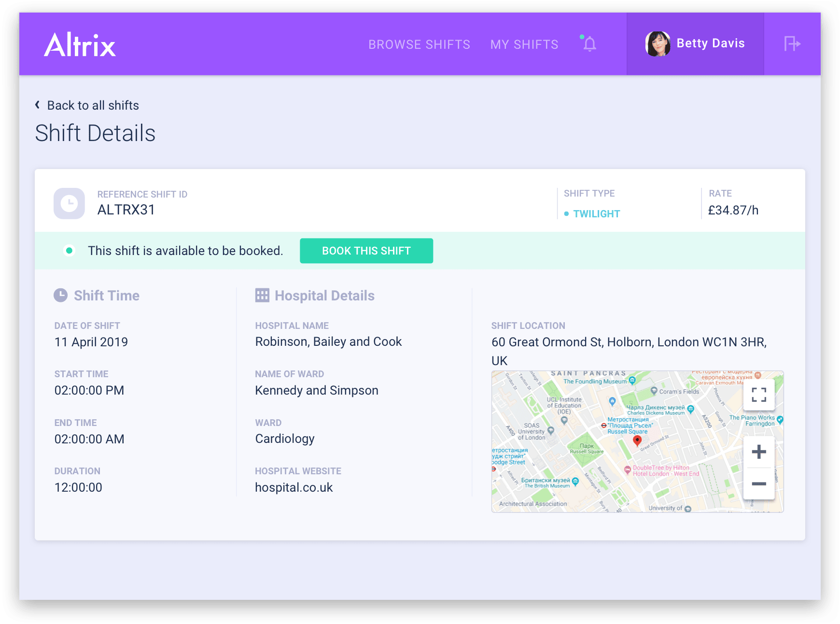The image size is (840, 624).
Task: Click the red location pin on map
Action: (x=637, y=440)
